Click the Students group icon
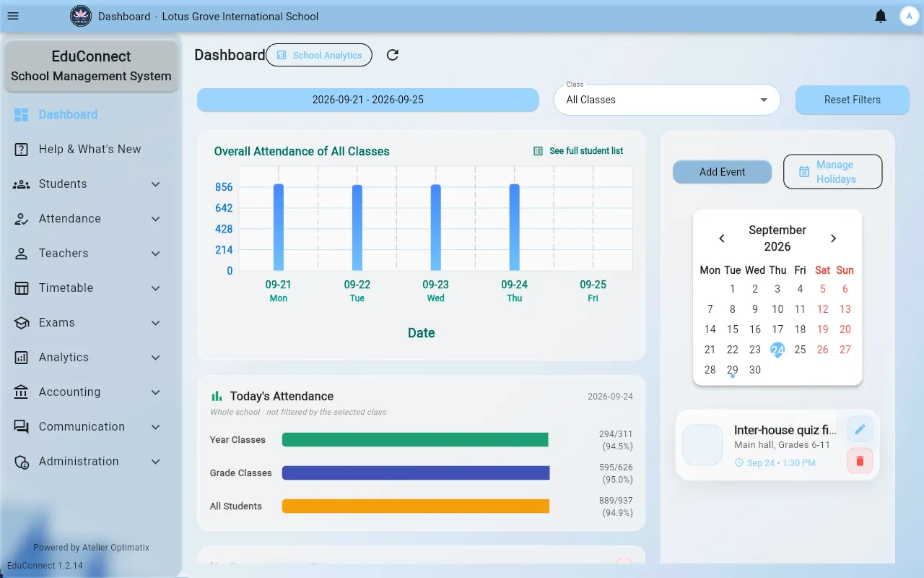This screenshot has width=924, height=578. (22, 184)
